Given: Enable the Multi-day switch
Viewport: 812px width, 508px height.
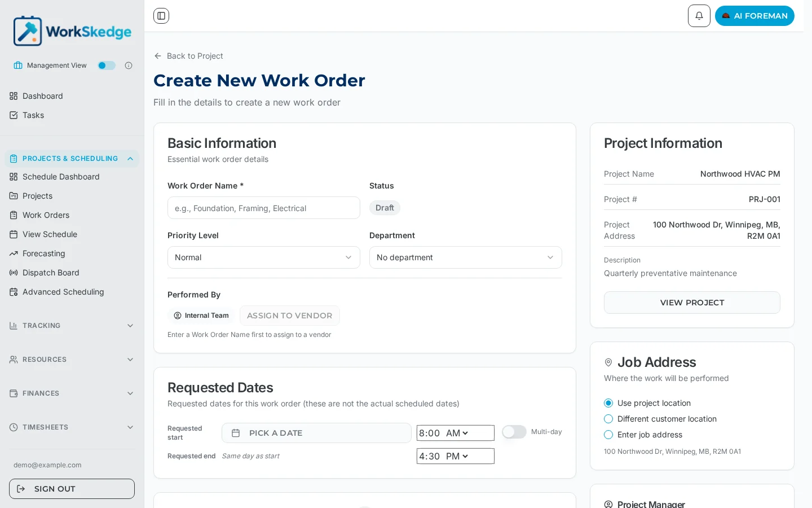Looking at the screenshot, I should click(514, 432).
